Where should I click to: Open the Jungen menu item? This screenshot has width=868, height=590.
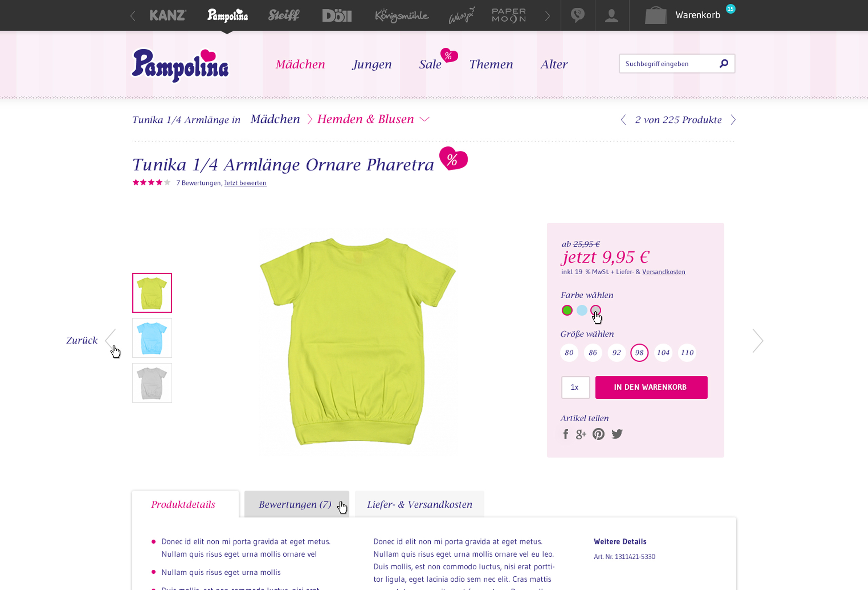372,64
